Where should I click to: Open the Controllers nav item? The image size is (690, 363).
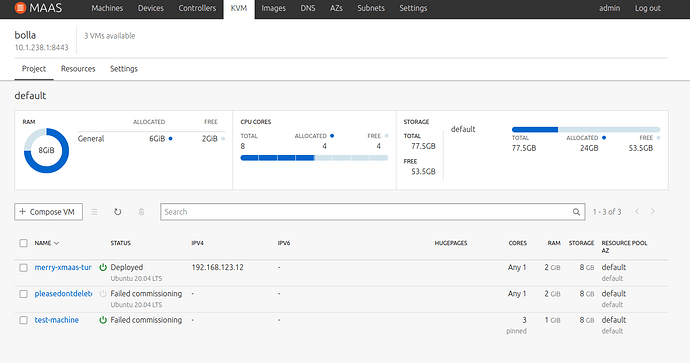[x=197, y=8]
